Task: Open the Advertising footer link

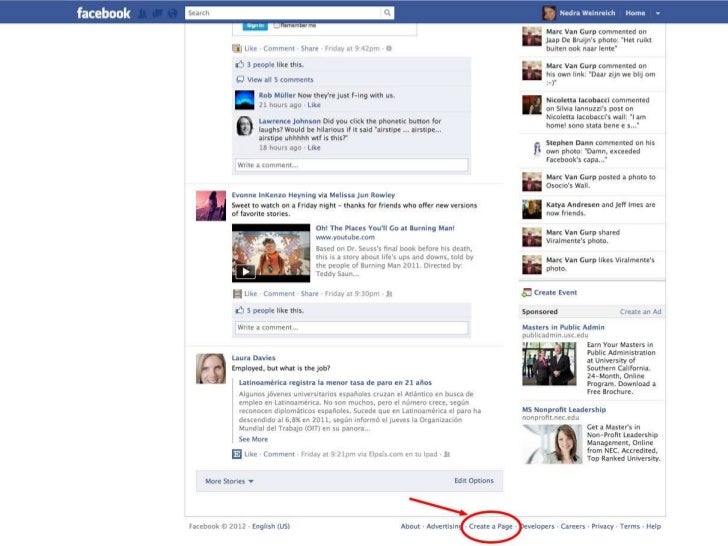Action: (443, 526)
